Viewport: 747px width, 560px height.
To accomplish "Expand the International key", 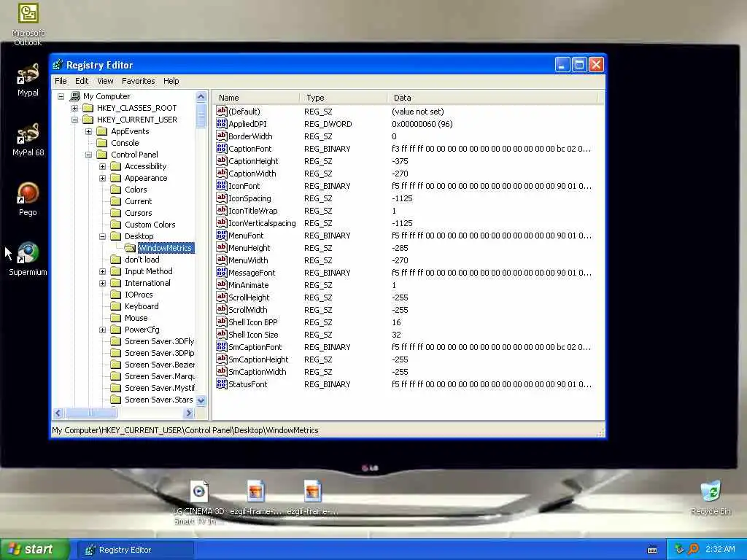I will pyautogui.click(x=102, y=284).
